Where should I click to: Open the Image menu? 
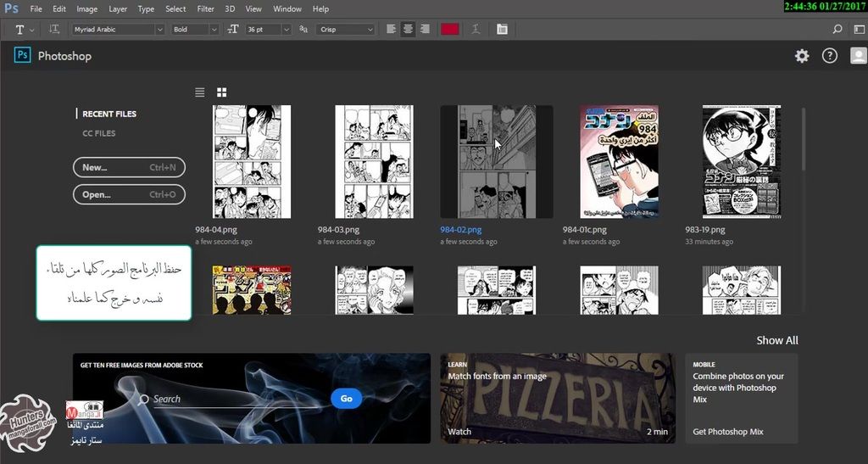(x=87, y=8)
